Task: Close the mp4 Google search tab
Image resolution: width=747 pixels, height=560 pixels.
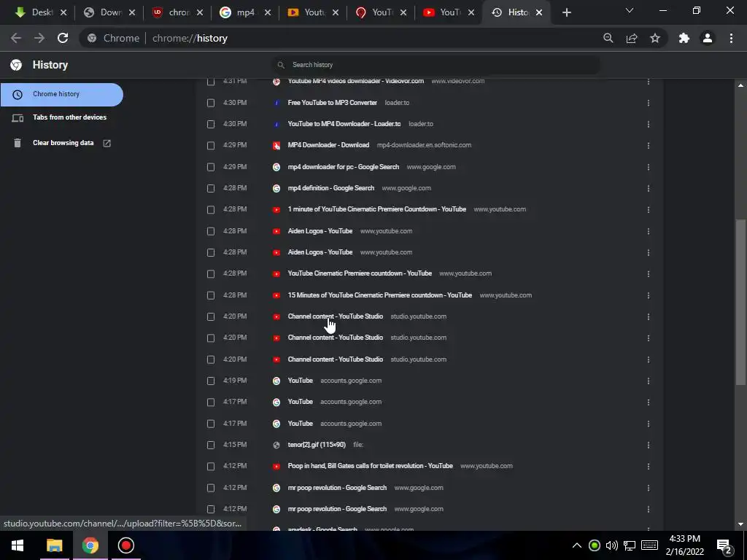Action: [268, 13]
